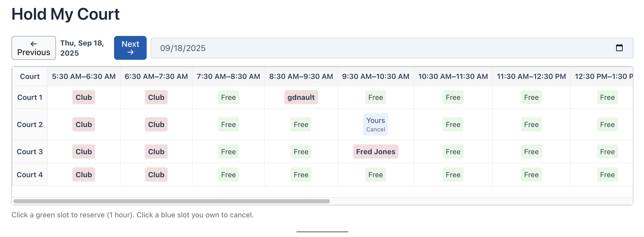Reserve the free 8:30 AM slot on Court 2
The image size is (644, 237).
click(301, 124)
